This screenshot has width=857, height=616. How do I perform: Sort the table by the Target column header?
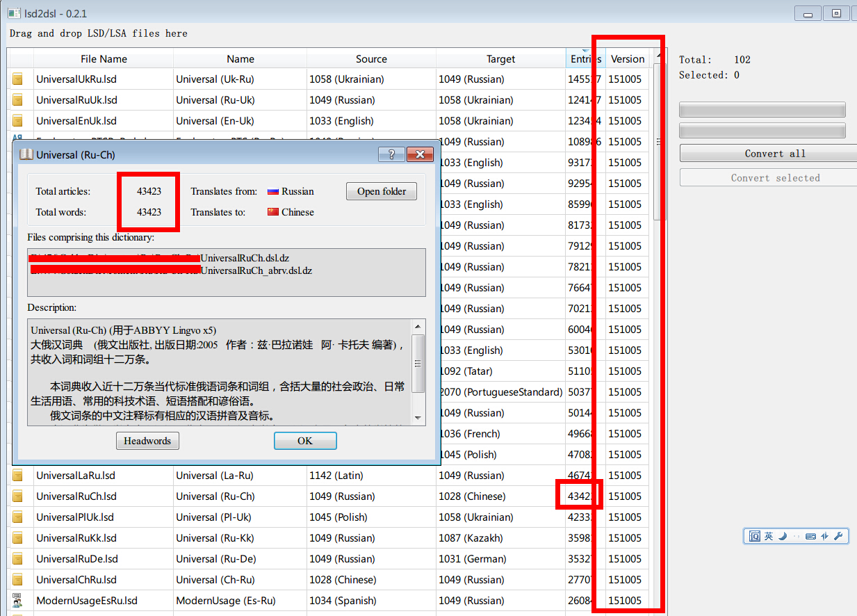point(500,59)
